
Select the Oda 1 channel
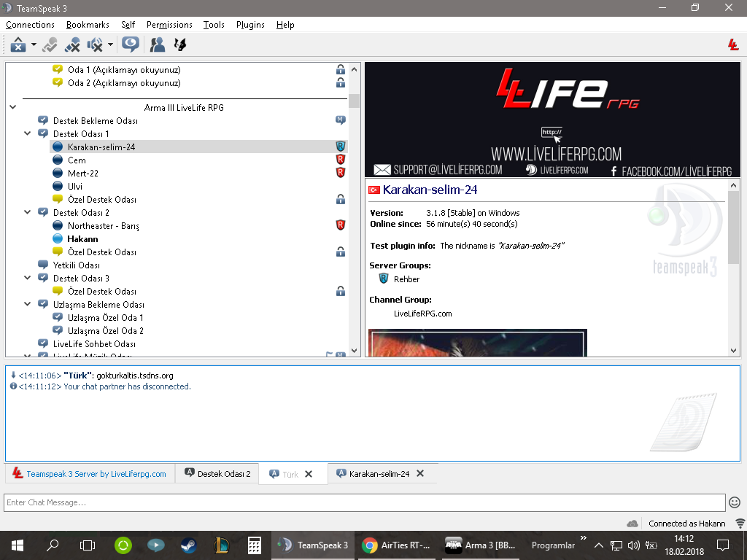[x=124, y=69]
